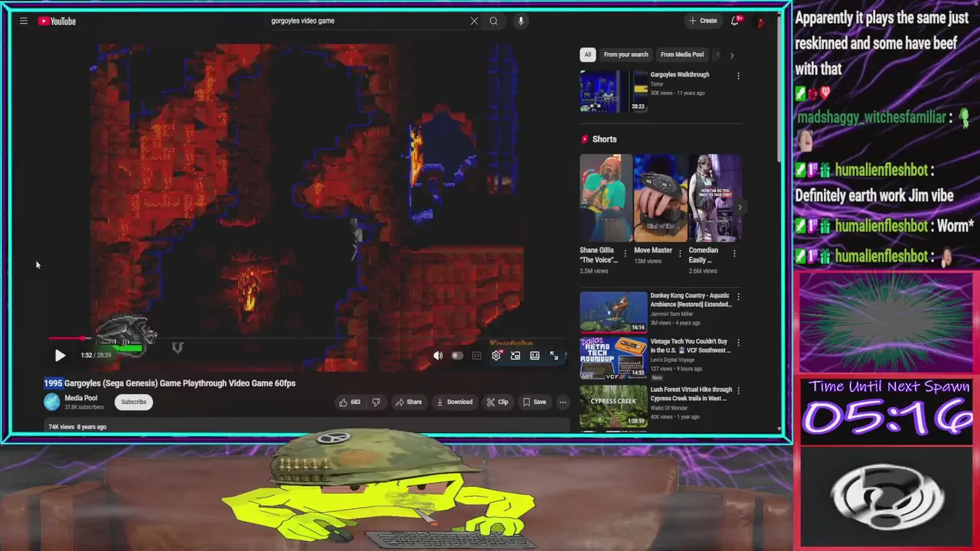Open options for Comedian Easily short
The width and height of the screenshot is (980, 551).
click(x=733, y=253)
